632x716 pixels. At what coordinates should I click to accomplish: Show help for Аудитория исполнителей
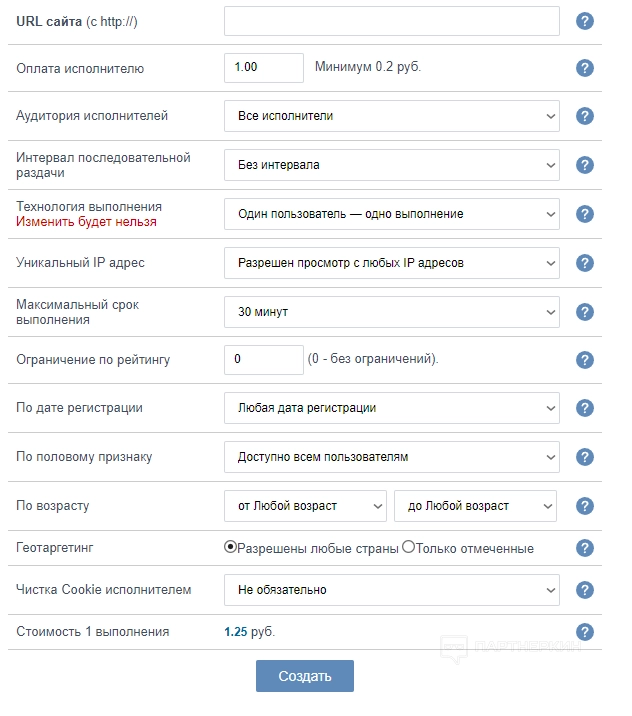[585, 116]
